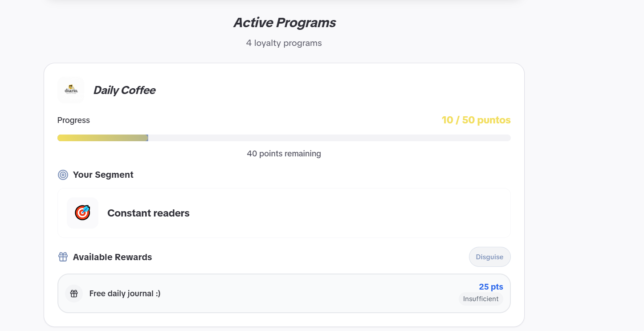
Task: Collapse the Available Rewards section
Action: [113, 257]
